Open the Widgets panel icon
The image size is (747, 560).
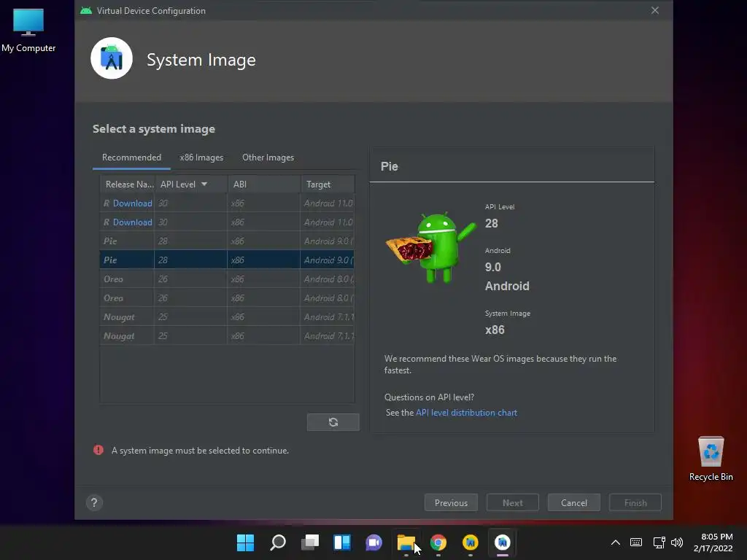(342, 542)
